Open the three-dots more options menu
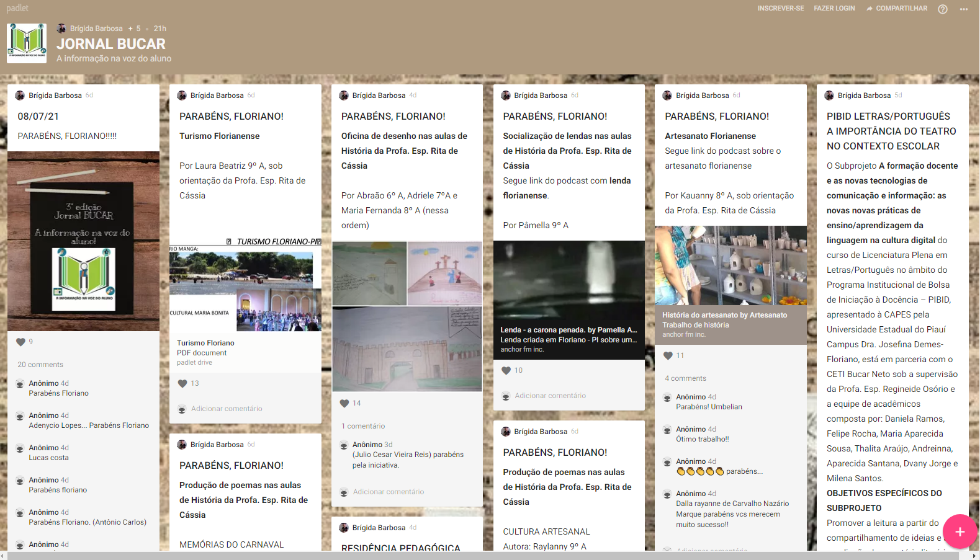980x560 pixels. click(963, 9)
